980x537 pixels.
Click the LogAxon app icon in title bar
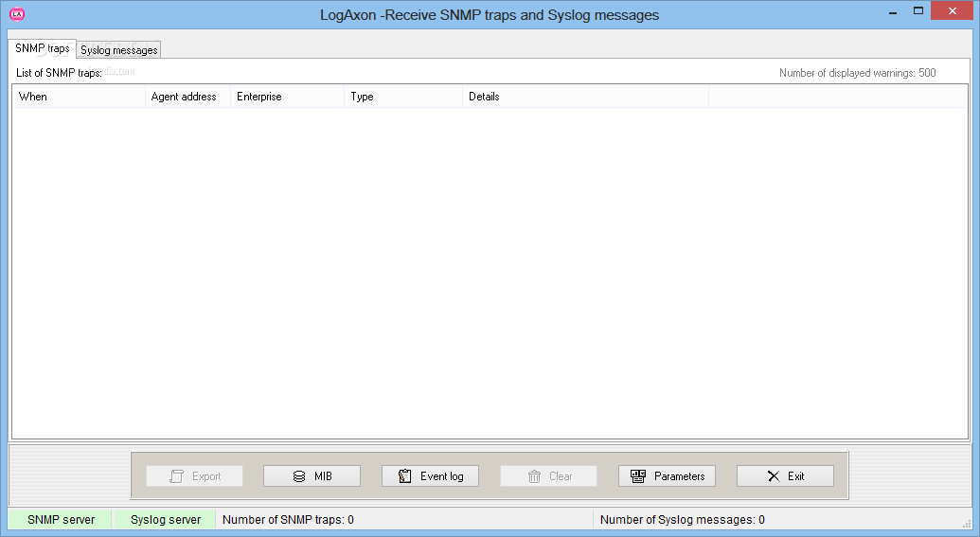17,14
